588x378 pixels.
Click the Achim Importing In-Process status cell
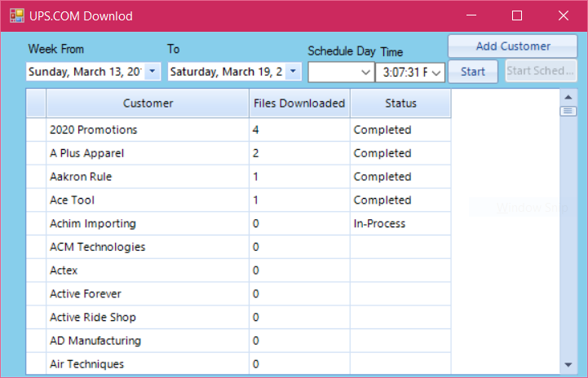pos(400,224)
